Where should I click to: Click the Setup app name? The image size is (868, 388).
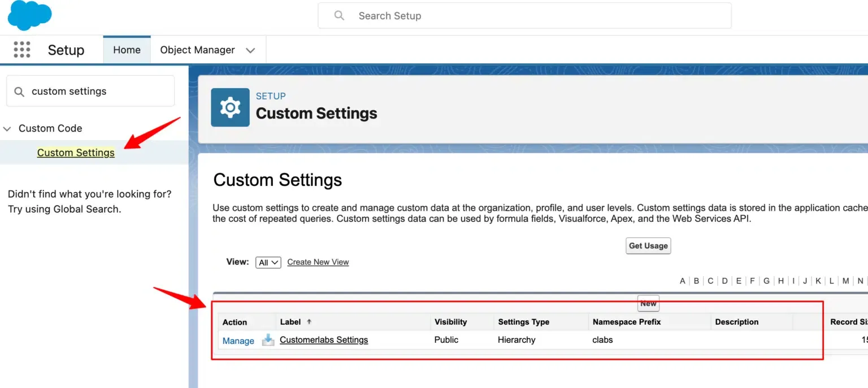66,50
